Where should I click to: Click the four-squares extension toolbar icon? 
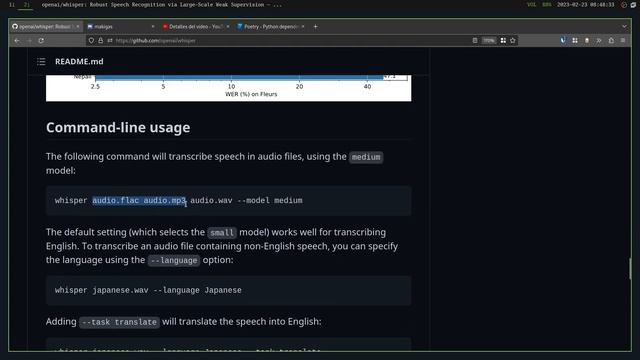(x=575, y=40)
